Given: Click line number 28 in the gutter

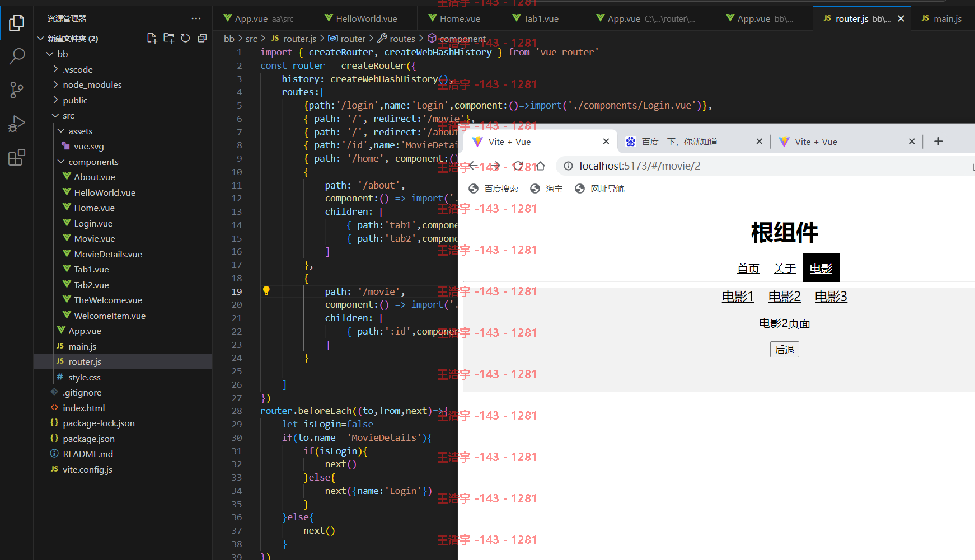Looking at the screenshot, I should 237,411.
